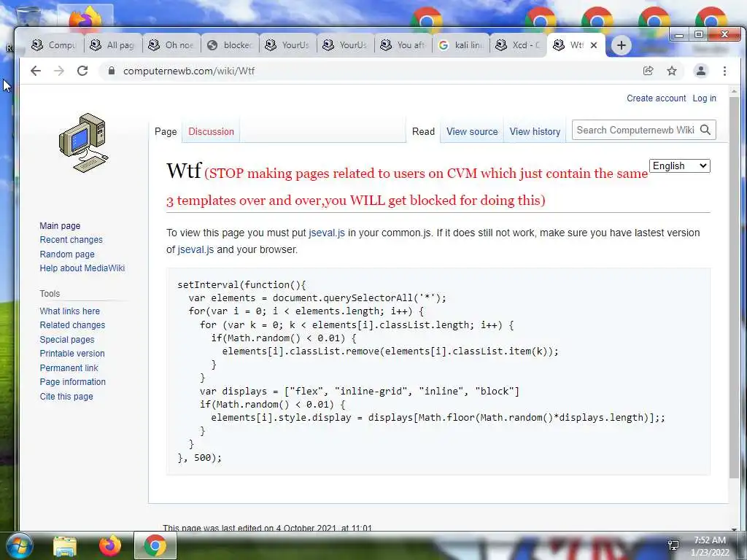Switch to the 'kali lin' Google tab
The image size is (747, 560).
[x=462, y=45]
